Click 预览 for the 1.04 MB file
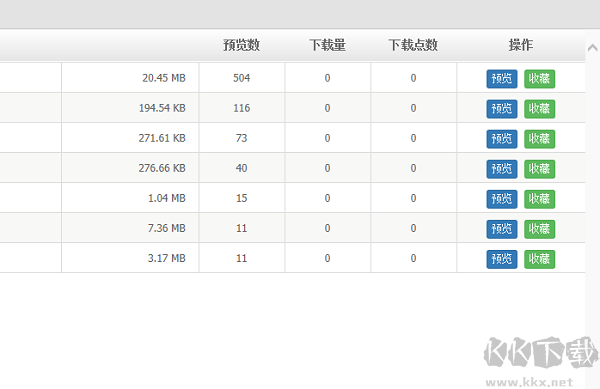This screenshot has width=600, height=389. click(502, 199)
